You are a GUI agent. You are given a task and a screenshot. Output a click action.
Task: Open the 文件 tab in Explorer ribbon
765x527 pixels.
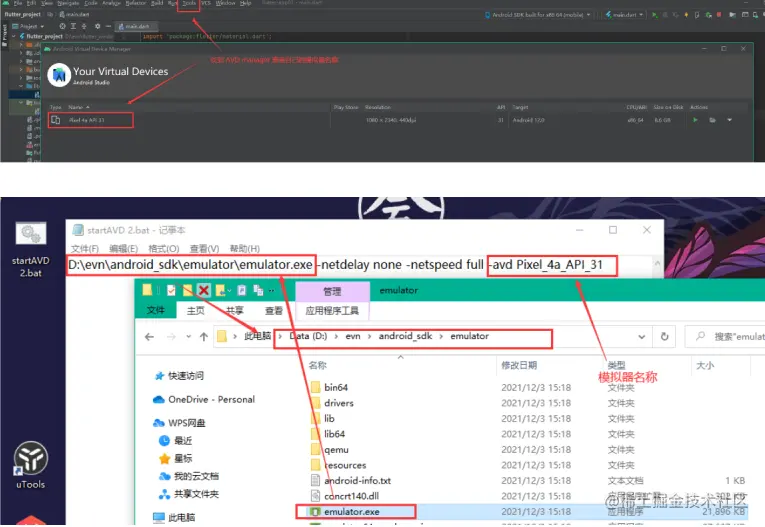(x=156, y=310)
